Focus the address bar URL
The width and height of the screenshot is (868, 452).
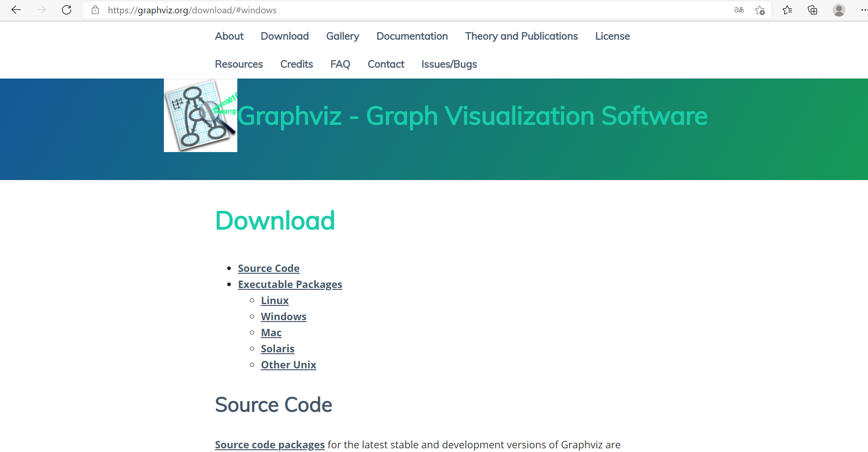192,10
